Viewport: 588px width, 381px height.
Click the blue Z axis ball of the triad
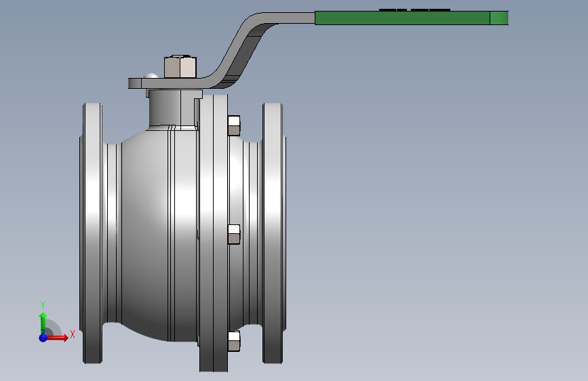pos(43,338)
